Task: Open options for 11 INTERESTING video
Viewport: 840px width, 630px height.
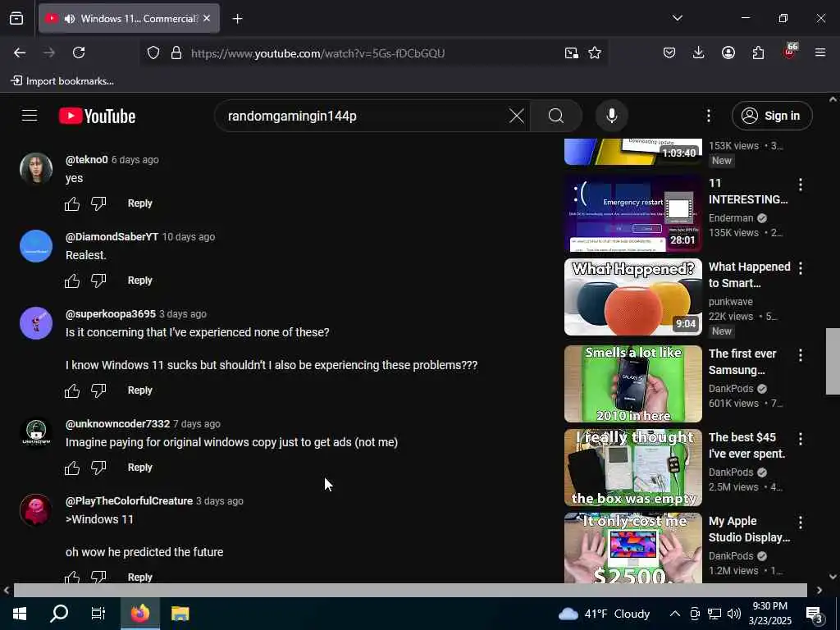Action: click(x=801, y=185)
